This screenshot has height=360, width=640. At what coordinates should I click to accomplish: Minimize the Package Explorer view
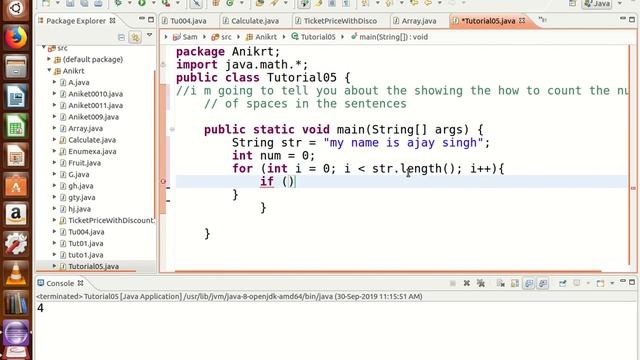tap(142, 19)
